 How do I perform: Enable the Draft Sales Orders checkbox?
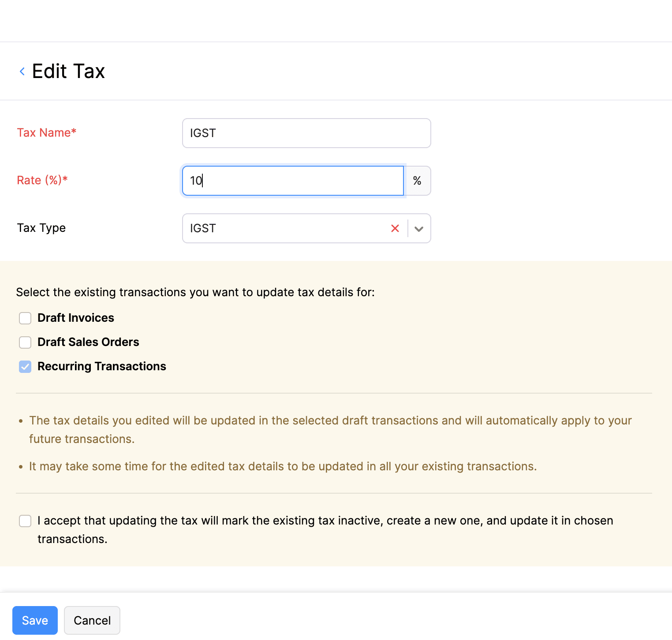(25, 342)
